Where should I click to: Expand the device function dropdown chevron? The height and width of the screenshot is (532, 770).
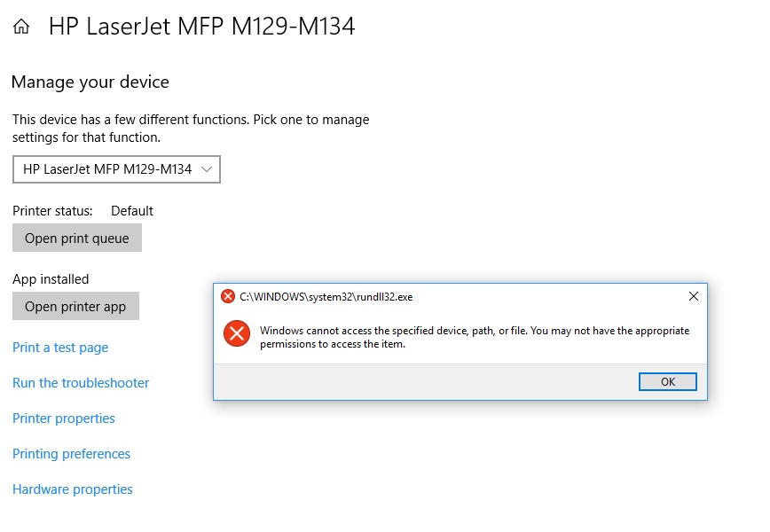tap(207, 169)
